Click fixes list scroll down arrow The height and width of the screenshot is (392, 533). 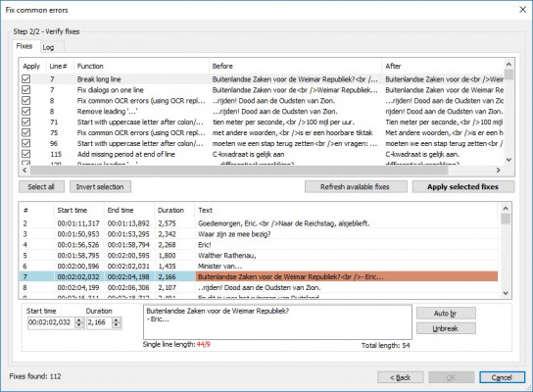click(x=509, y=160)
